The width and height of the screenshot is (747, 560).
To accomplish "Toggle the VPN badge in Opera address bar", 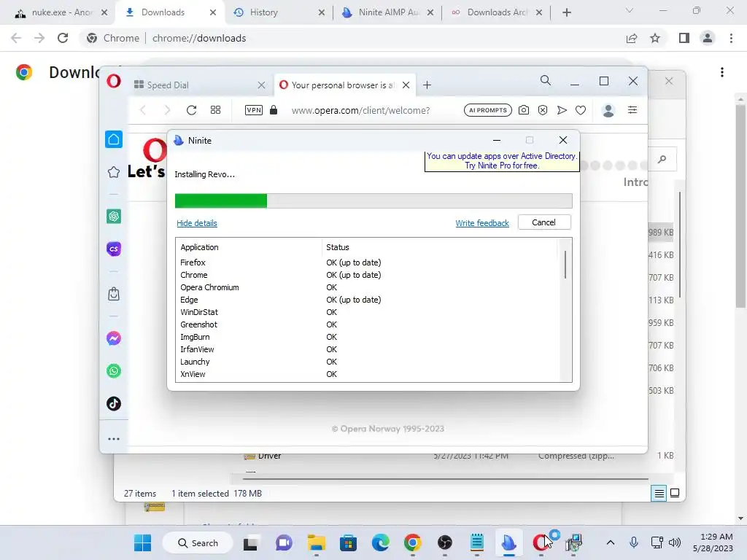I will coord(253,110).
